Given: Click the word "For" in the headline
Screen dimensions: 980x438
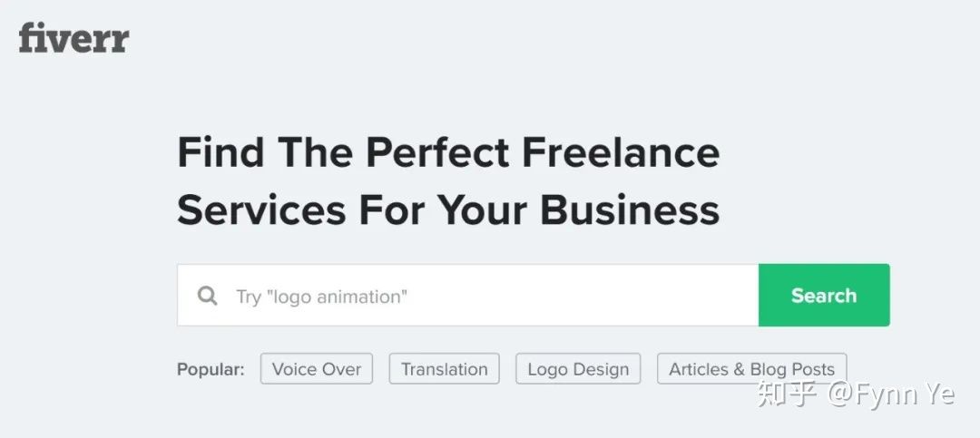Looking at the screenshot, I should tap(392, 209).
